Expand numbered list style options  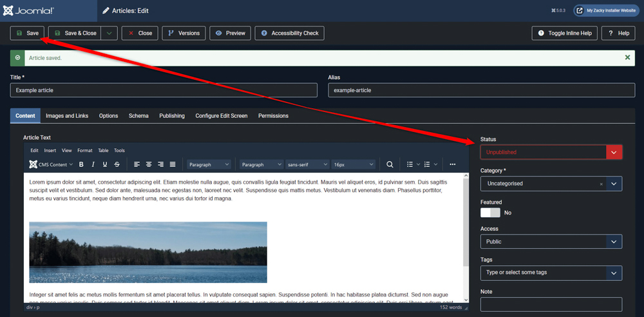point(435,164)
